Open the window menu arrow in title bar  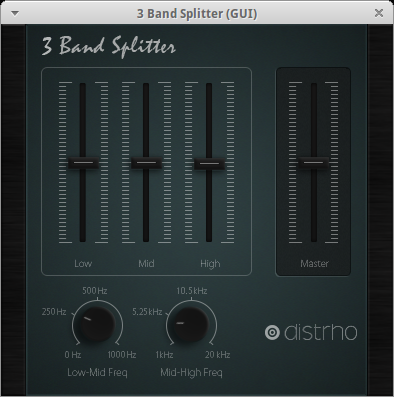[x=15, y=14]
